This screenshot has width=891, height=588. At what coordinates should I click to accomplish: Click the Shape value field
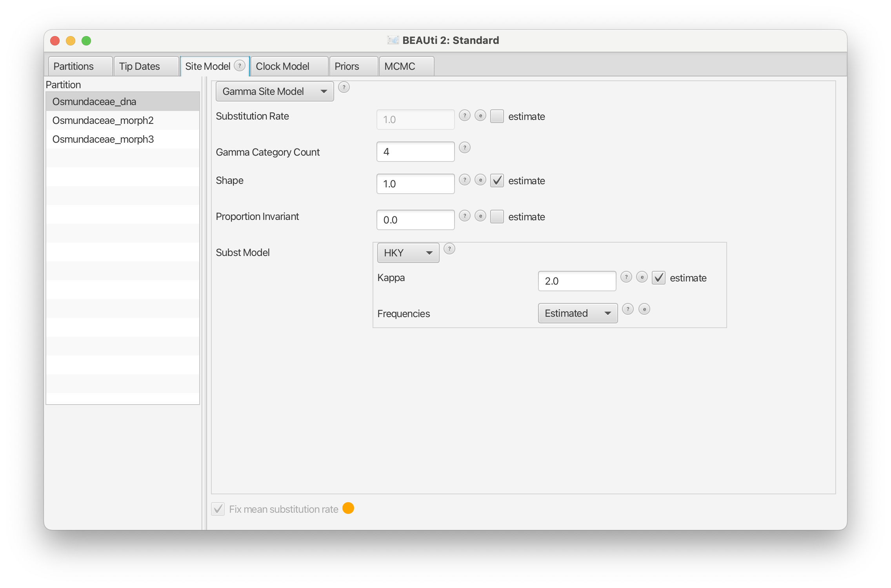coord(416,184)
